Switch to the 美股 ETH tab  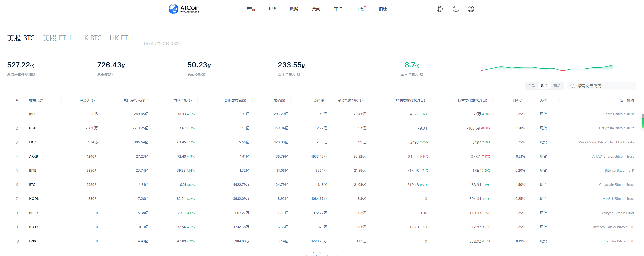[x=57, y=38]
